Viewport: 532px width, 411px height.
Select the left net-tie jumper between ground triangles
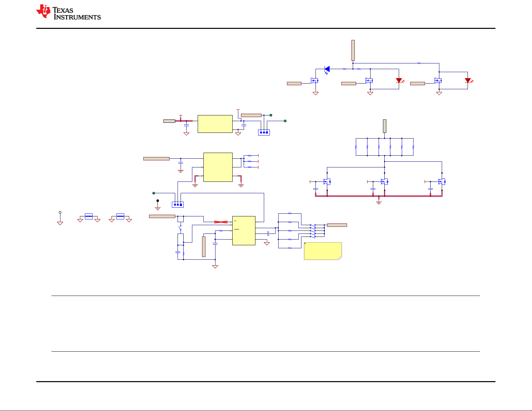point(89,216)
